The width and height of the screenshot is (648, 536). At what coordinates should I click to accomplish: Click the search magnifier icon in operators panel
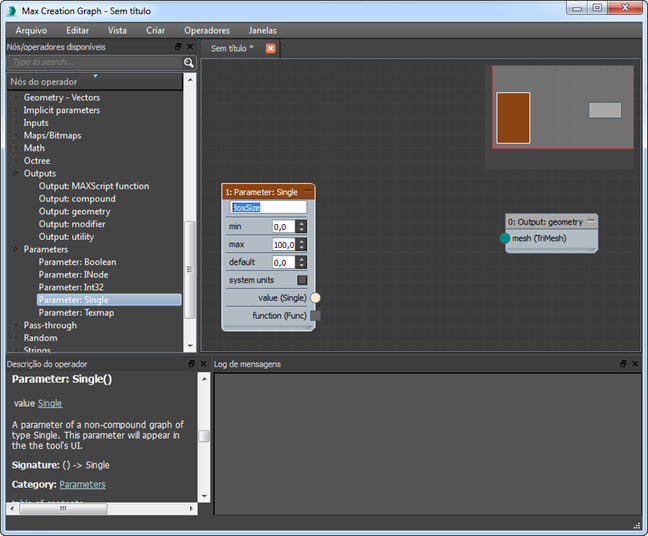tap(189, 62)
